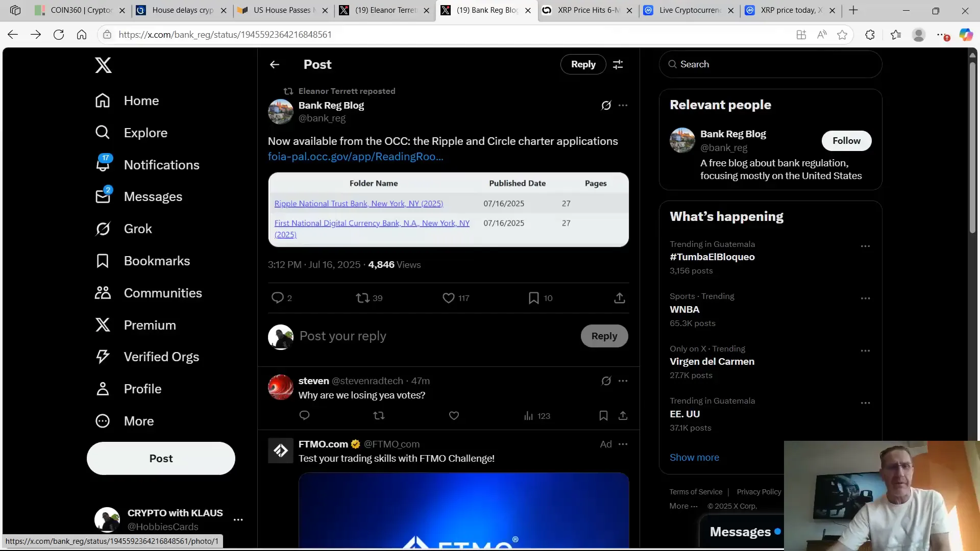
Task: Open options for WNBA trend
Action: click(865, 298)
